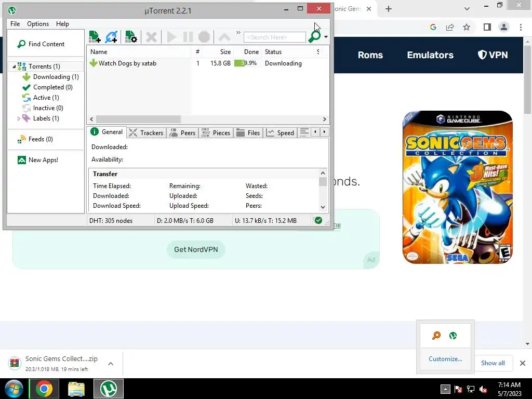Click the Move Up Queue arrow icon
Viewport: 532px width, 399px height.
[x=224, y=37]
